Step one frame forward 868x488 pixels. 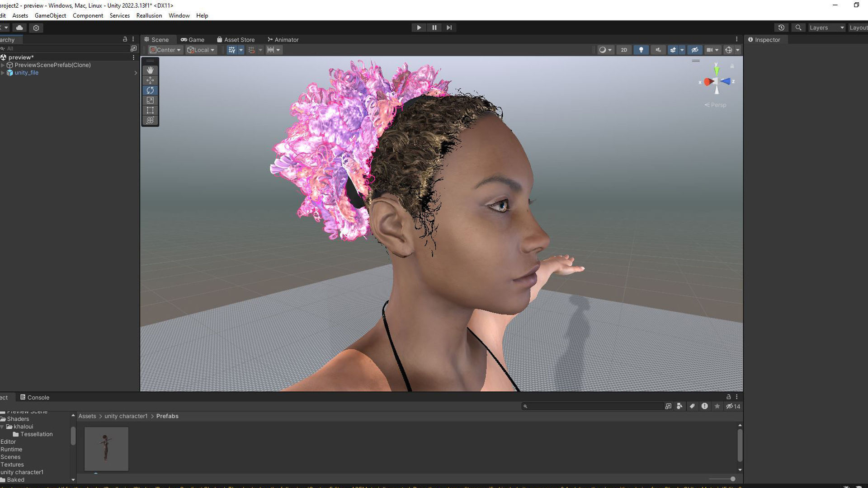pyautogui.click(x=449, y=28)
